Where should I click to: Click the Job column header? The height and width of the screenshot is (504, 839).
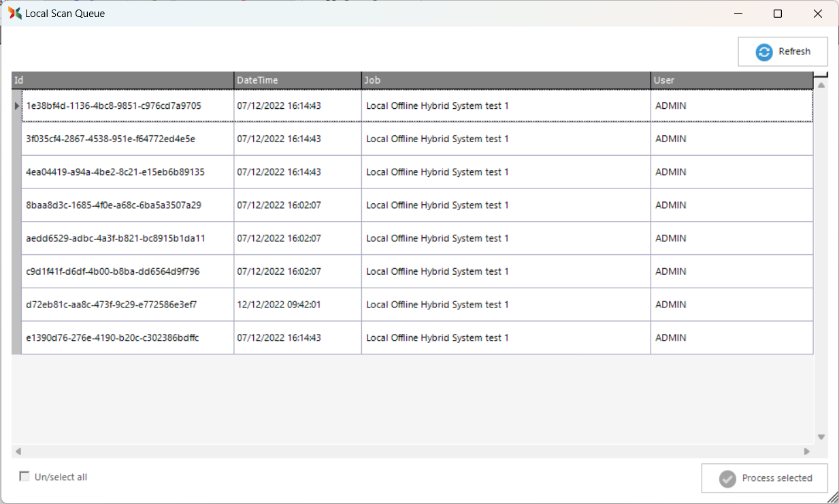506,80
